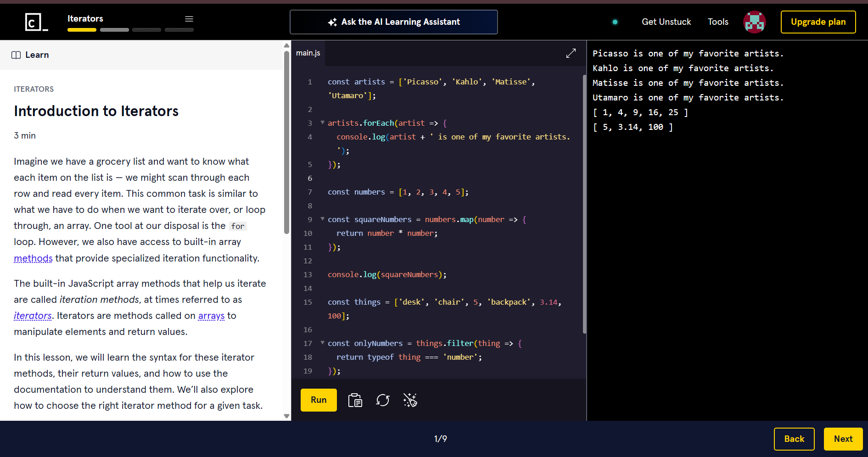Click the book icon beside Learn

tap(16, 55)
